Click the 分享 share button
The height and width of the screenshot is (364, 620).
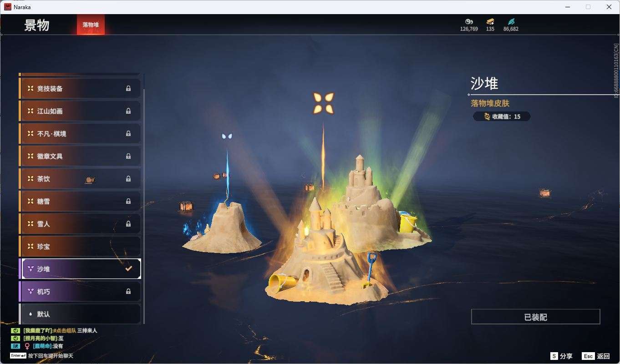[561, 356]
